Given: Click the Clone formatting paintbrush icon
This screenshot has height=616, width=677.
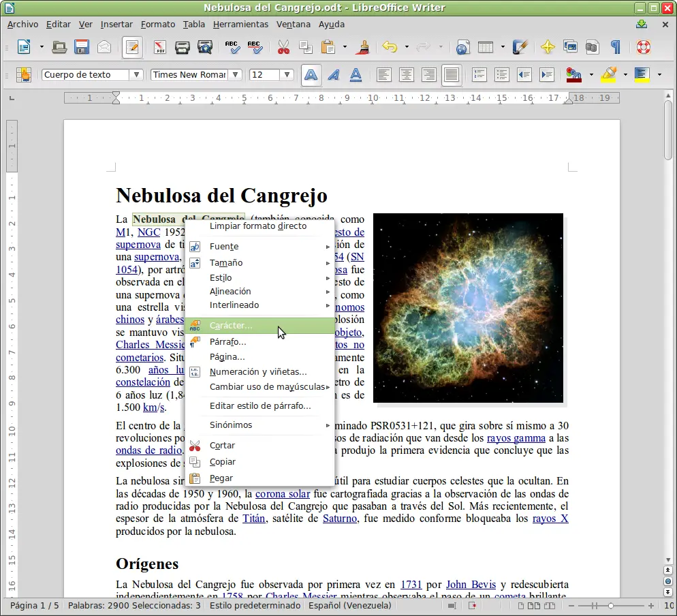Looking at the screenshot, I should coord(364,47).
